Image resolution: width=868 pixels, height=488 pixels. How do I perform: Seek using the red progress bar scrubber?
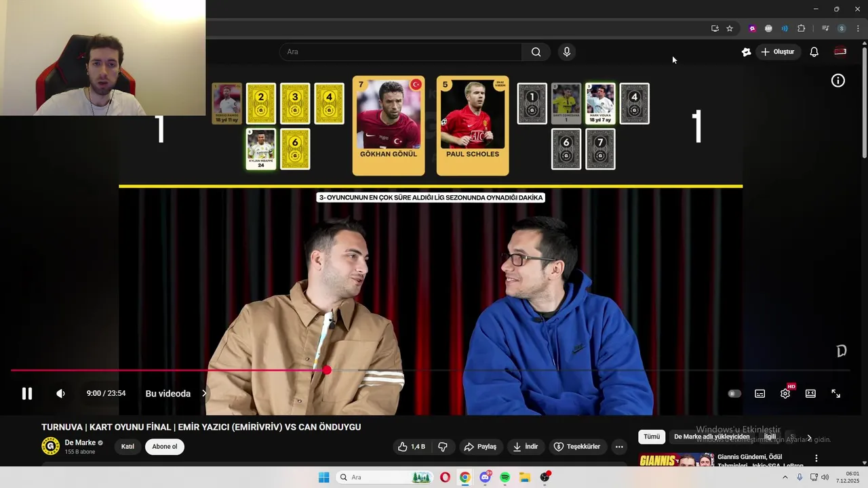click(327, 370)
